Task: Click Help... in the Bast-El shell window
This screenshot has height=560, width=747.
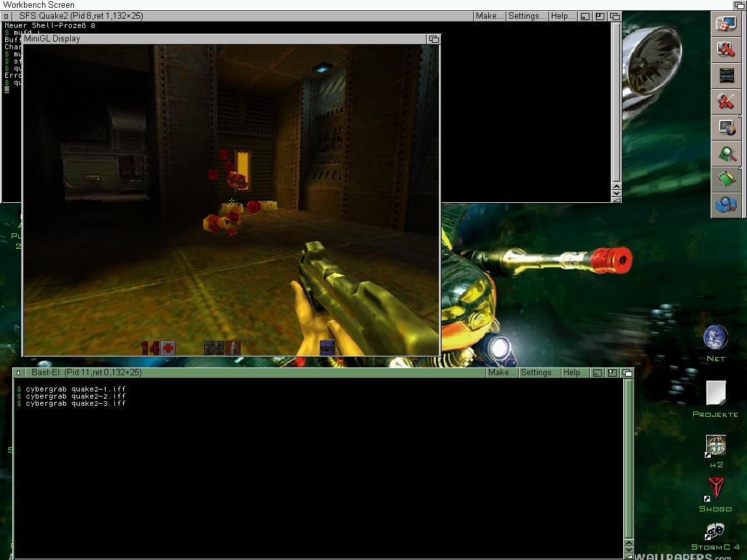Action: 575,373
